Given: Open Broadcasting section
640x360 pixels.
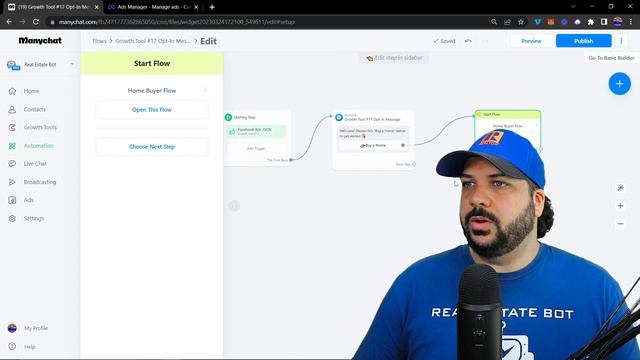Looking at the screenshot, I should click(40, 182).
